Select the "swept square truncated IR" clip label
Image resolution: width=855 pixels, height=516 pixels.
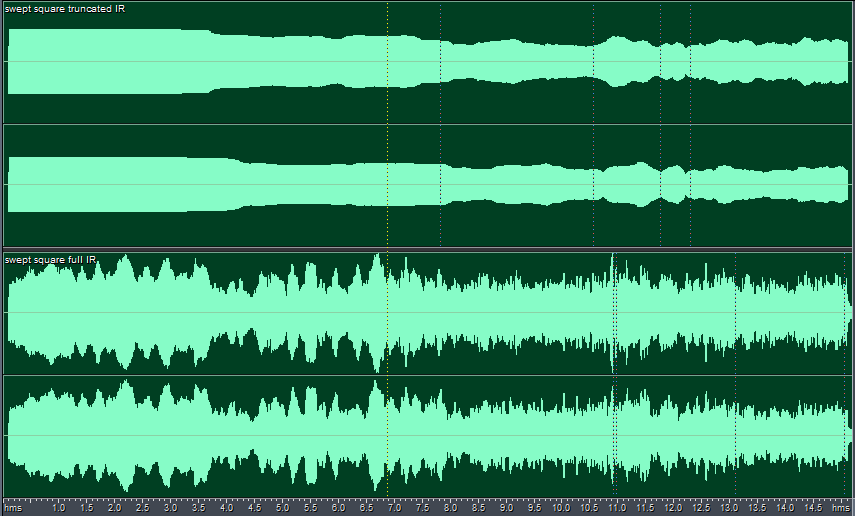pos(65,9)
